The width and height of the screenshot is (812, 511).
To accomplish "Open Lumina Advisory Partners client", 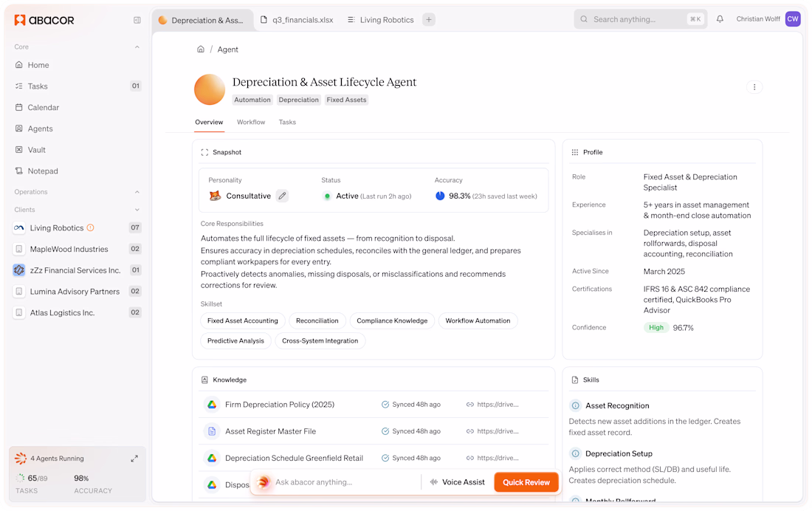I will [x=78, y=291].
